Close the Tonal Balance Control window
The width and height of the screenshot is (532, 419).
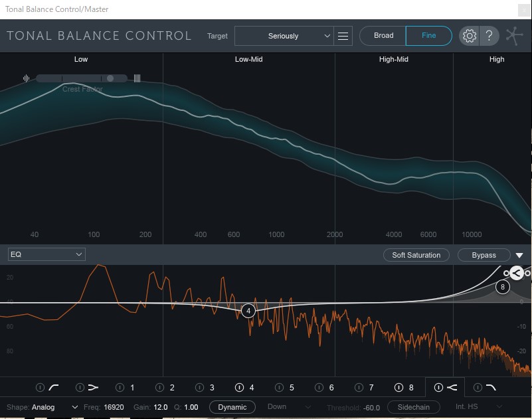[x=523, y=10]
